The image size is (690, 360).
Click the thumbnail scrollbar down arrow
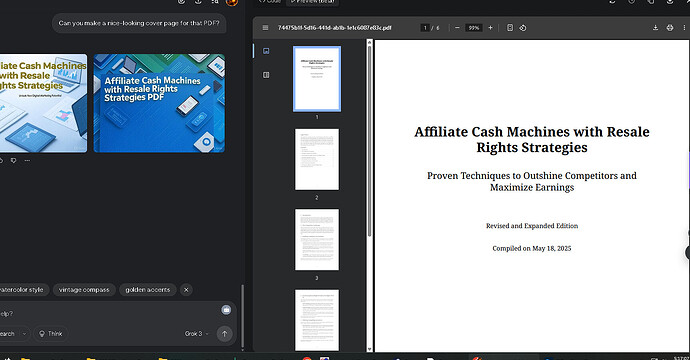[370, 349]
